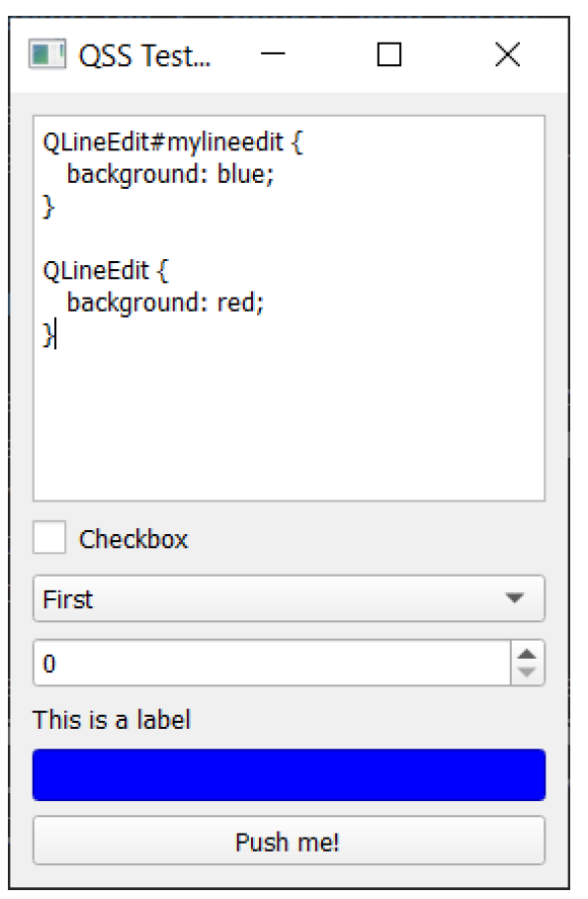Screen dimensions: 588x899
Task: Tick the Checkbox square box
Action: tap(49, 537)
